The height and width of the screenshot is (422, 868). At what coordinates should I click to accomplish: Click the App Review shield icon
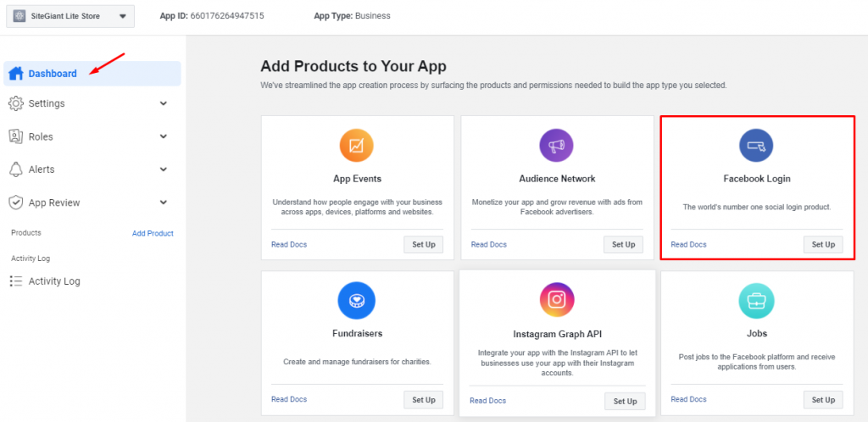pyautogui.click(x=16, y=203)
